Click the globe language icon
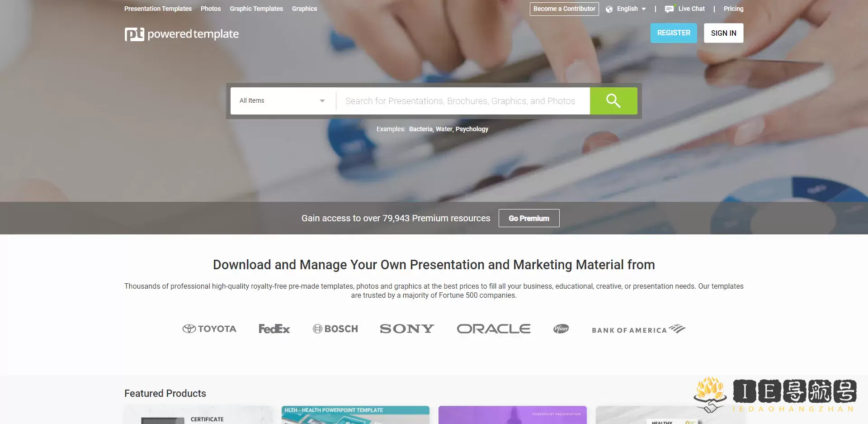This screenshot has width=868, height=424. (x=609, y=9)
